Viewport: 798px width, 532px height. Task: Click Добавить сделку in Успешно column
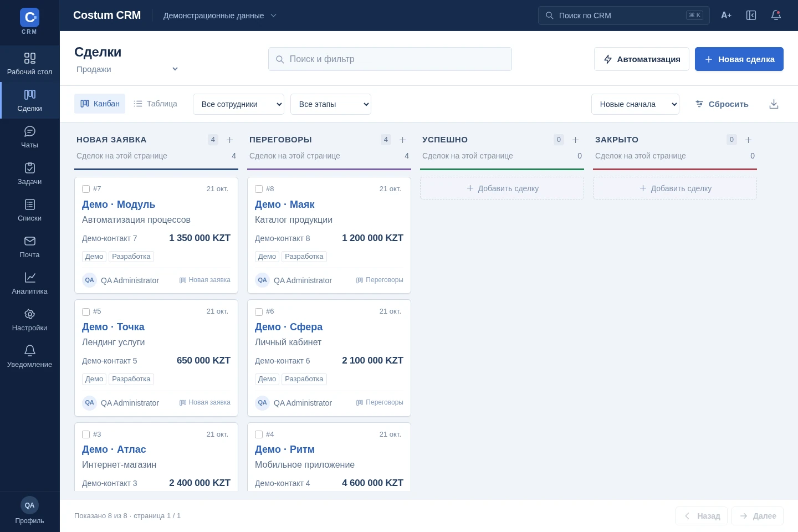point(502,188)
